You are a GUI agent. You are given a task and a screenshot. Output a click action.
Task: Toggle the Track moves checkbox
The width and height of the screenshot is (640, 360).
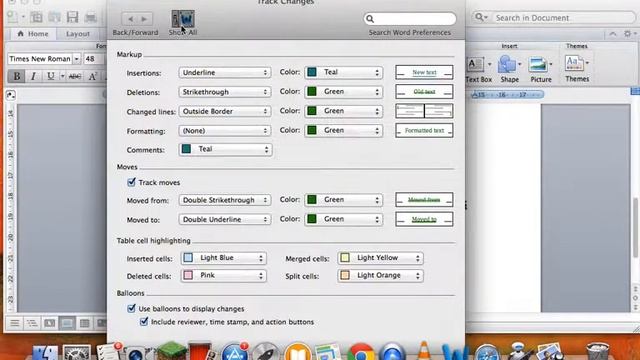point(131,182)
